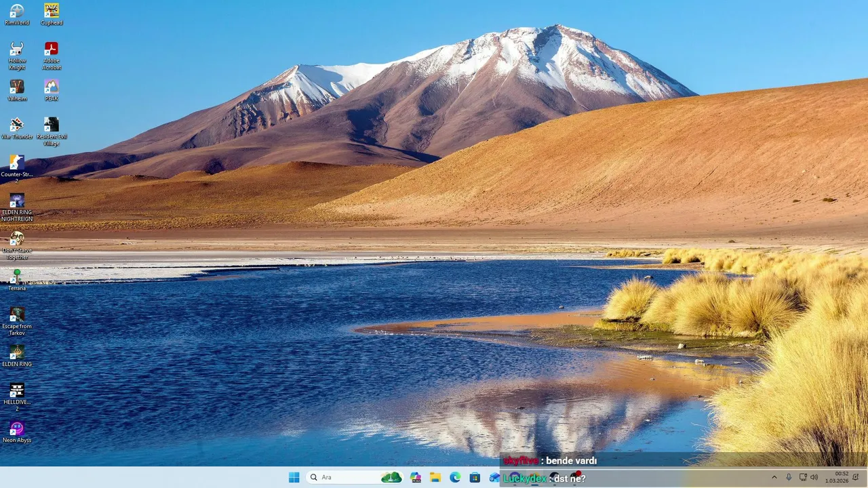868x488 pixels.
Task: Select the ELDEN RING shortcut above HELLDIVERS
Action: tap(17, 356)
